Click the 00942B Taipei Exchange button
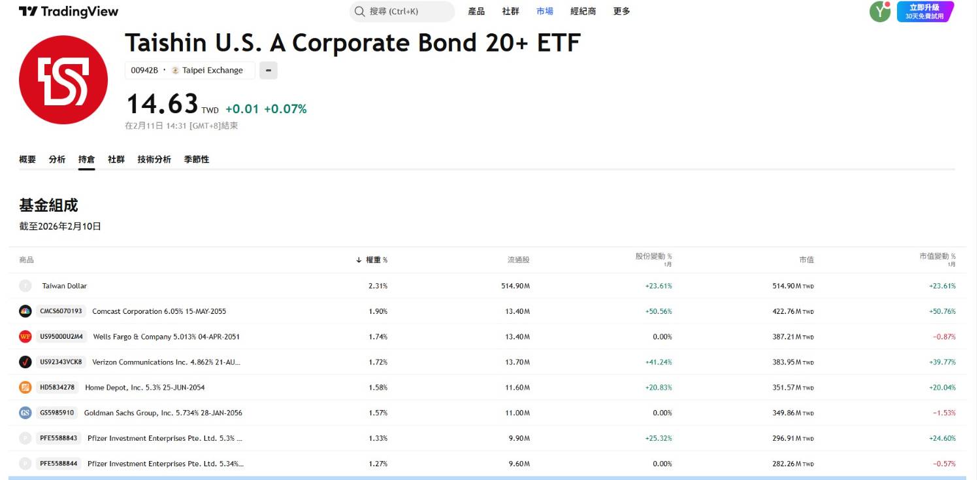 coord(189,71)
